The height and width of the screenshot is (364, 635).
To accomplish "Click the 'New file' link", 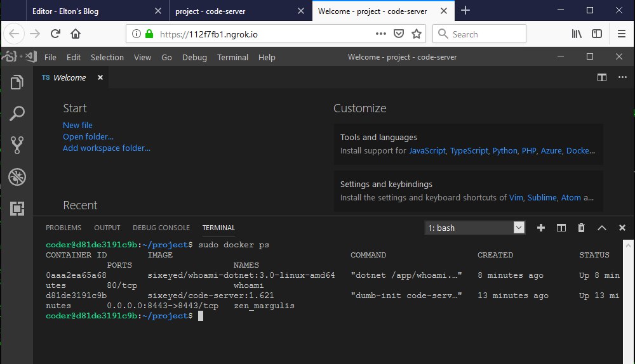I will click(77, 125).
